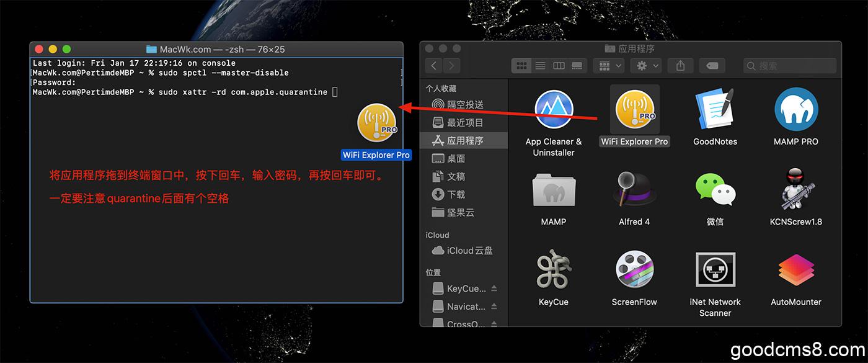Viewport: 868px width, 363px height.
Task: Switch Finder to gallery view
Action: (577, 65)
